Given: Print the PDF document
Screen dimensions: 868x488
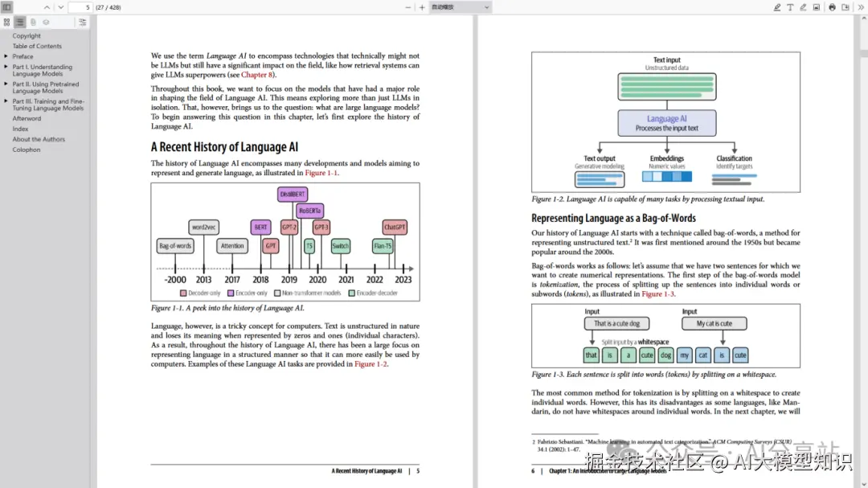Looking at the screenshot, I should 832,7.
